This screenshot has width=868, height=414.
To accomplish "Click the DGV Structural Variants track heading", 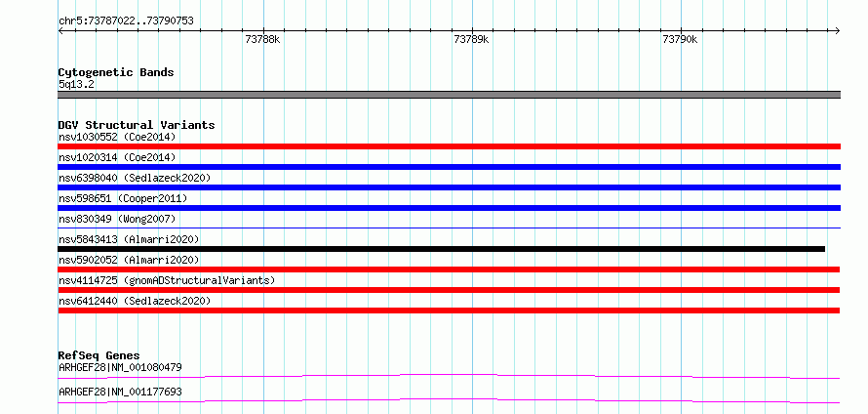I will [x=137, y=125].
